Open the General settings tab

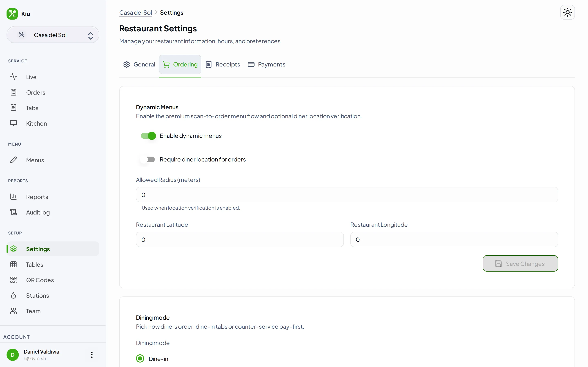(139, 64)
